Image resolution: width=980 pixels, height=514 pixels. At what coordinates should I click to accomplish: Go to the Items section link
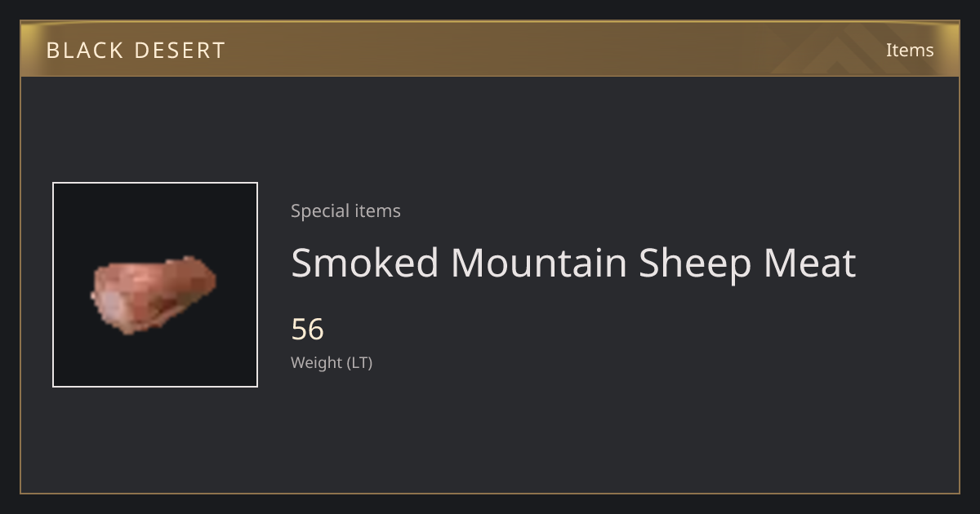910,50
